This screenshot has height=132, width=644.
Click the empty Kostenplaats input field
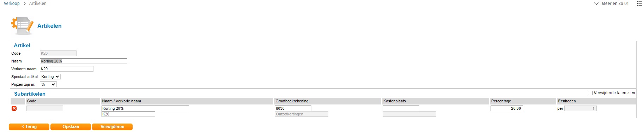pyautogui.click(x=401, y=108)
